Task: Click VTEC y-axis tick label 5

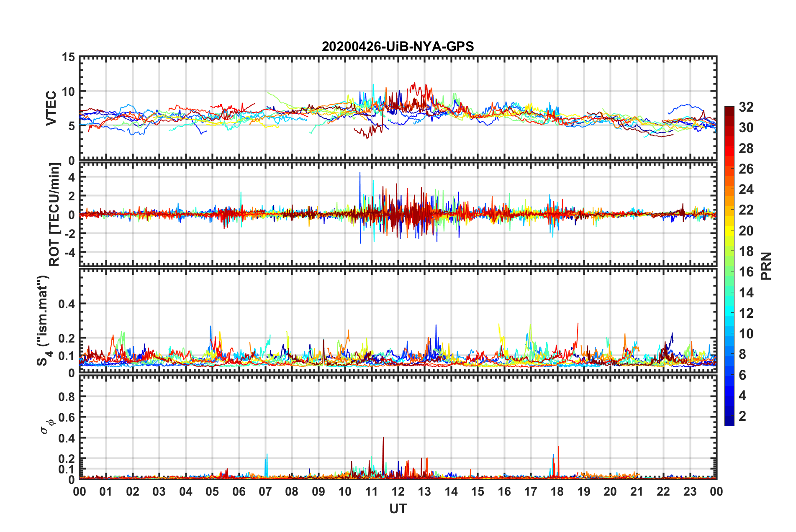Action: tap(72, 126)
